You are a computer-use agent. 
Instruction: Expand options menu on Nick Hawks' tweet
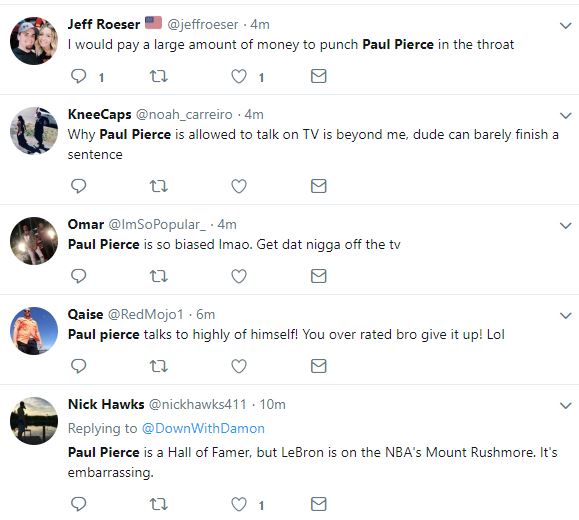566,406
